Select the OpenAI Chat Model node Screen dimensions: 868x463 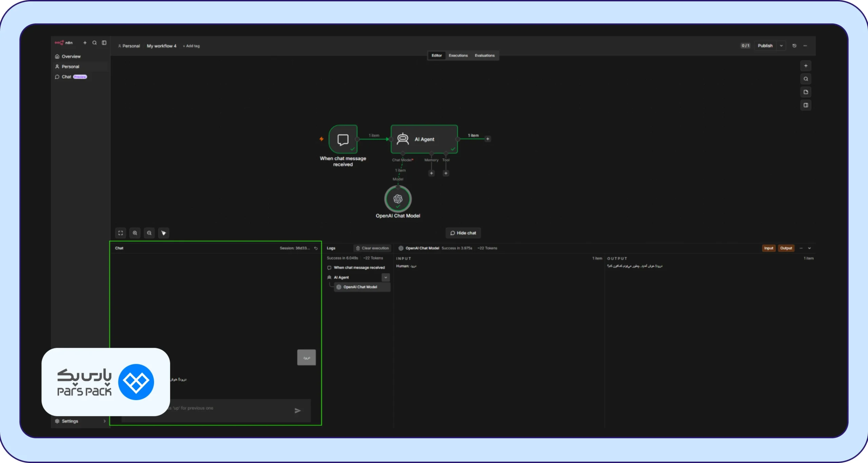[398, 199]
